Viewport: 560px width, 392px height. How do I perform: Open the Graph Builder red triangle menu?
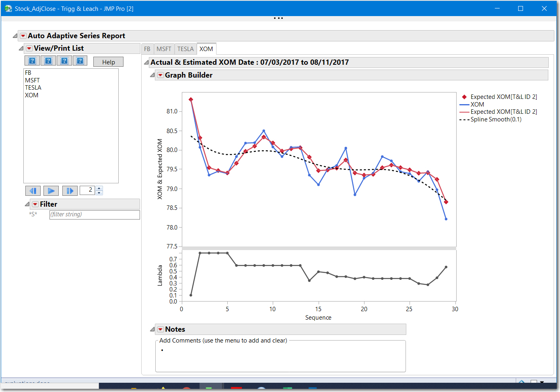coord(161,75)
